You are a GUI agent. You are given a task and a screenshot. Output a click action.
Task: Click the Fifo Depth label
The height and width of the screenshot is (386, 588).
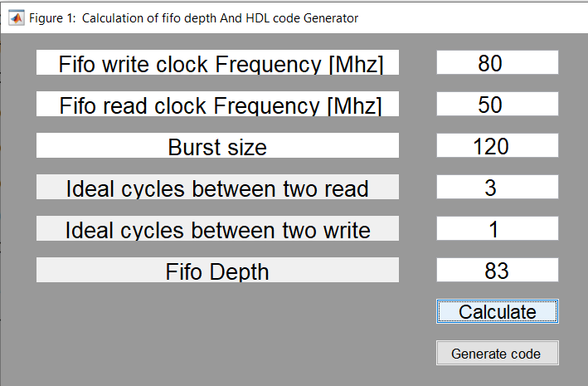(x=217, y=270)
